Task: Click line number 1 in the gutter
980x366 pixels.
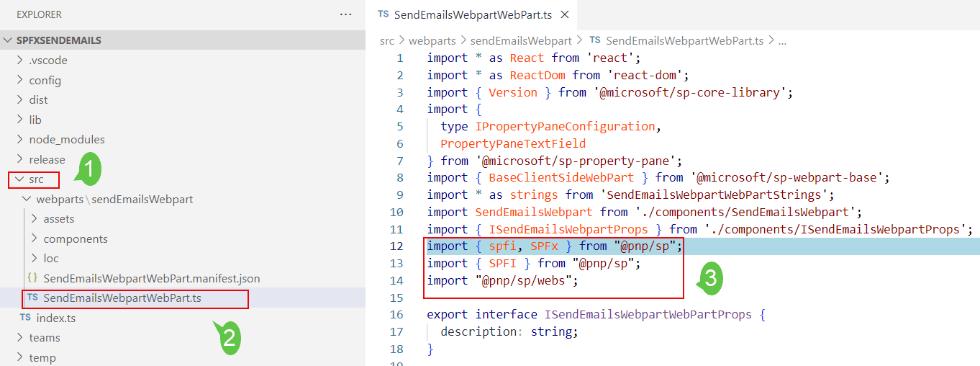Action: point(400,58)
